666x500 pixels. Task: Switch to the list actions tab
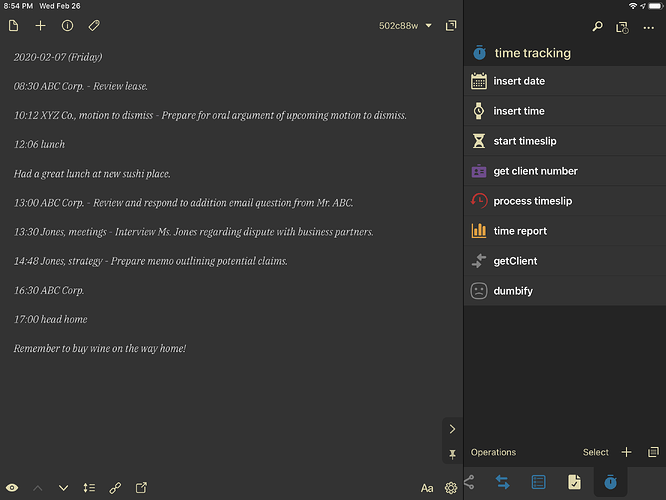click(x=539, y=482)
